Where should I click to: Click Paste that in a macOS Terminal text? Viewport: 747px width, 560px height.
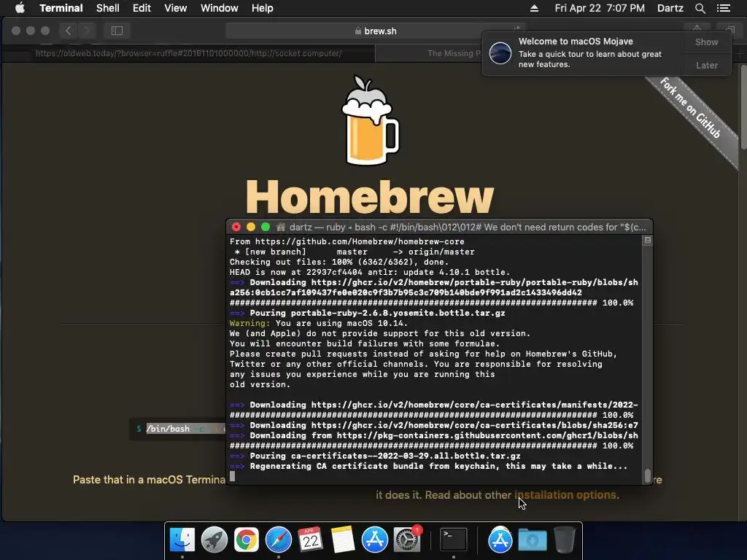click(x=149, y=480)
